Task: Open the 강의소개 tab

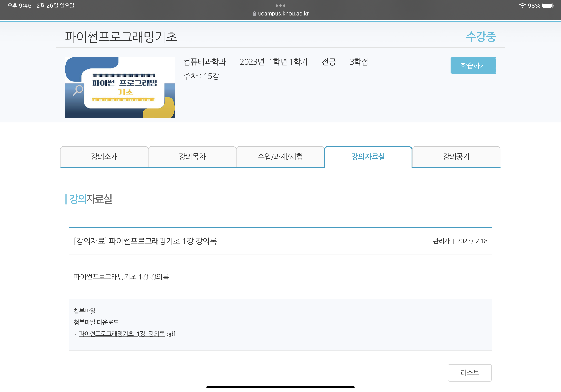Action: (x=104, y=157)
